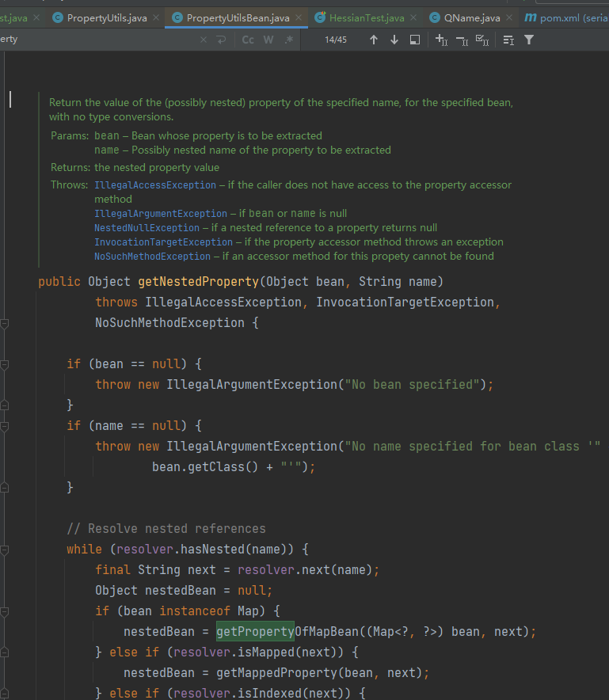
Task: Toggle multiline search filter icon
Action: click(508, 40)
